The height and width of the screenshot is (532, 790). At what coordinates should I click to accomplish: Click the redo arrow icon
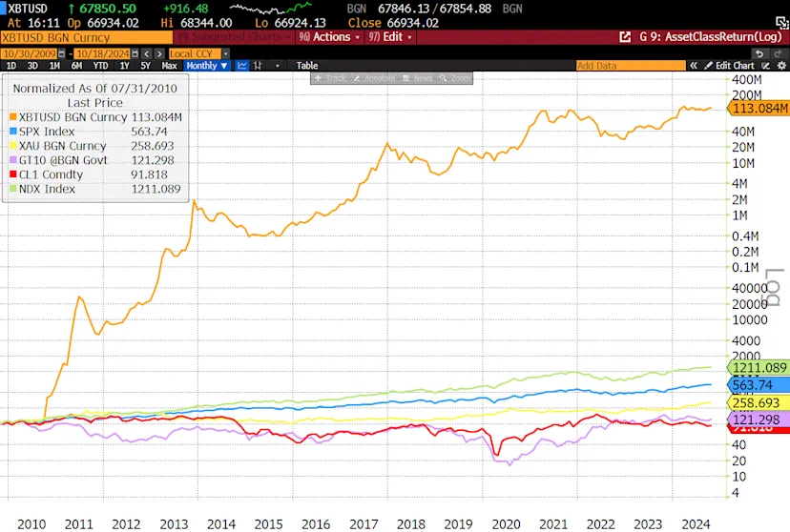(x=778, y=53)
